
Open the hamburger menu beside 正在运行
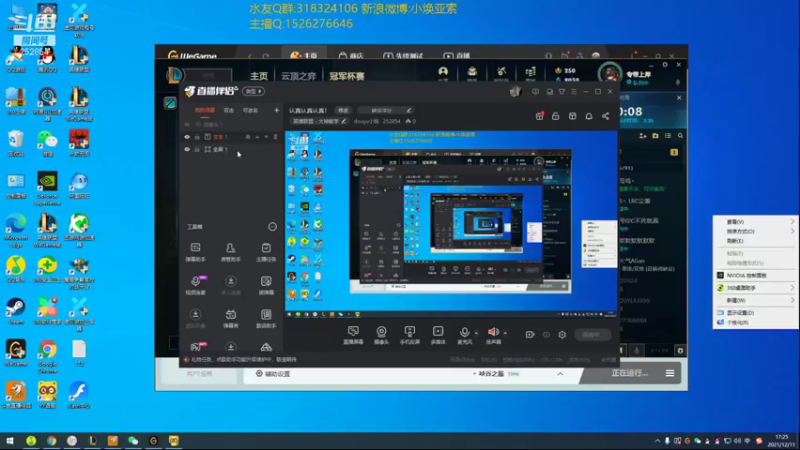[x=670, y=373]
